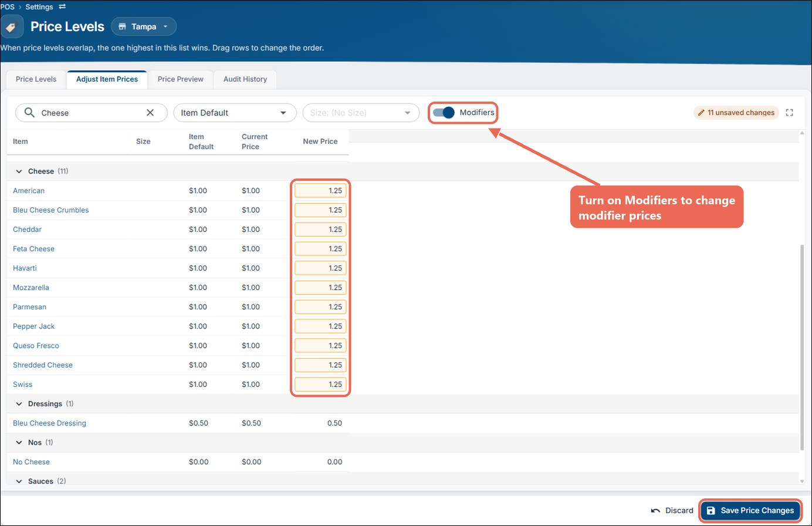Click the New Price field for Havarti
The height and width of the screenshot is (526, 812).
pyautogui.click(x=320, y=268)
